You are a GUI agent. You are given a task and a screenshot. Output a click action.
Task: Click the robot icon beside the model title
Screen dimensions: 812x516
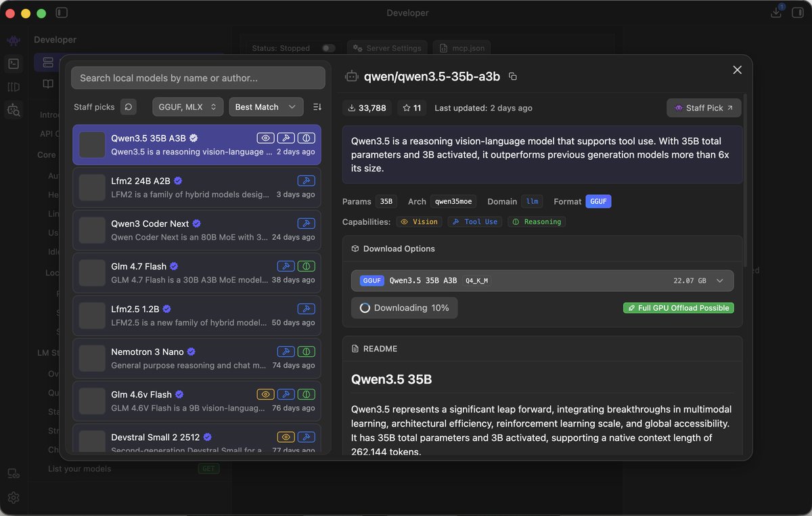coord(351,77)
